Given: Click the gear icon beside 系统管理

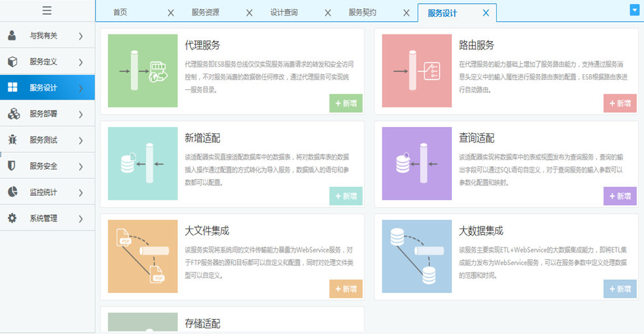Looking at the screenshot, I should (x=12, y=217).
